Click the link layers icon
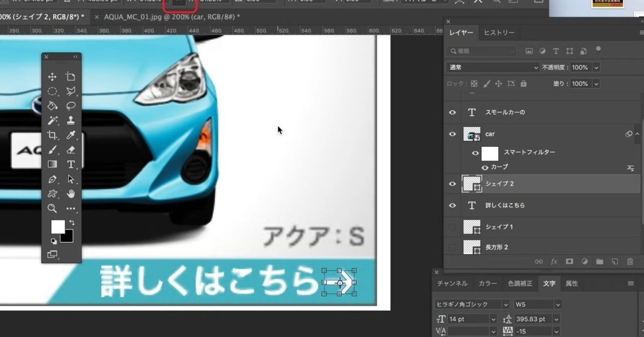Viewport: 644px width, 337px height. click(539, 261)
